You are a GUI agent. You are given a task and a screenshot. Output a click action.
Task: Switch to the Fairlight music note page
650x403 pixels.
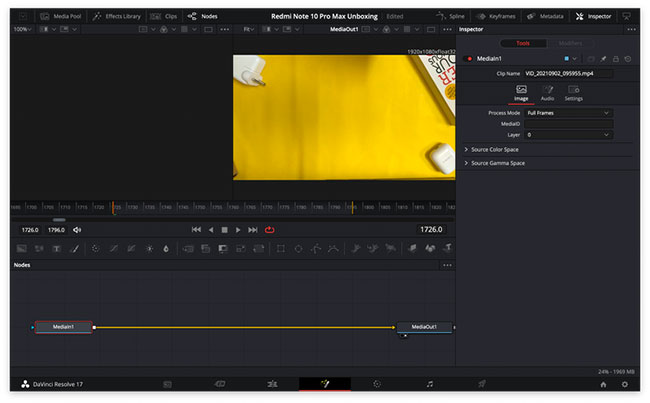(429, 384)
